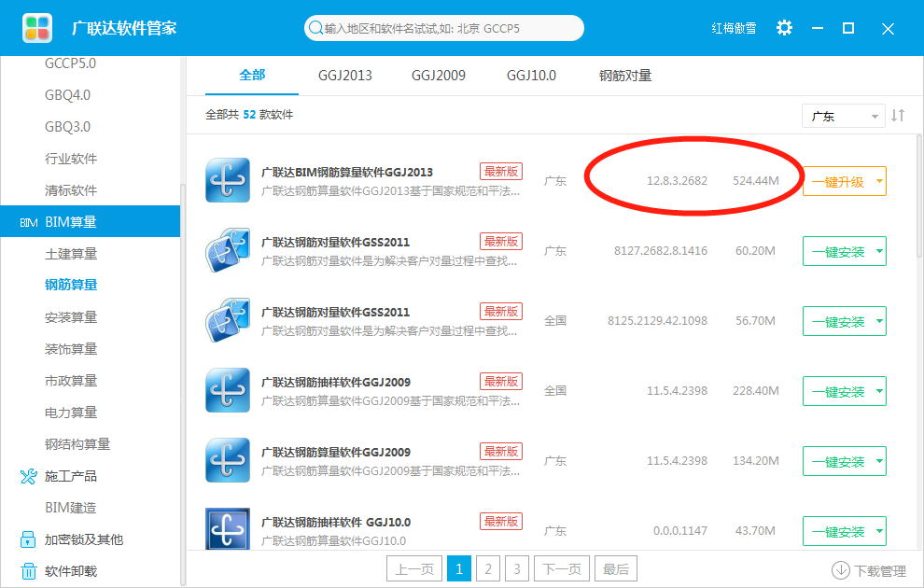924x588 pixels.
Task: Click 一键安装 for 全国 GSS2011
Action: [837, 322]
